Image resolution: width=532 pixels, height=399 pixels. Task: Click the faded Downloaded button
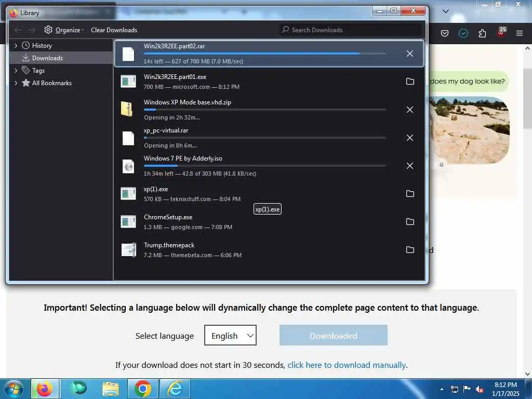click(x=333, y=335)
